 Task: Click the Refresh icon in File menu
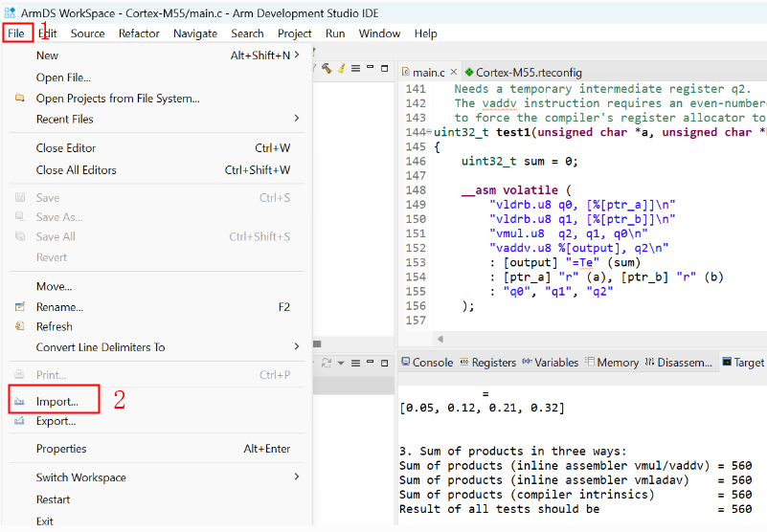[19, 326]
